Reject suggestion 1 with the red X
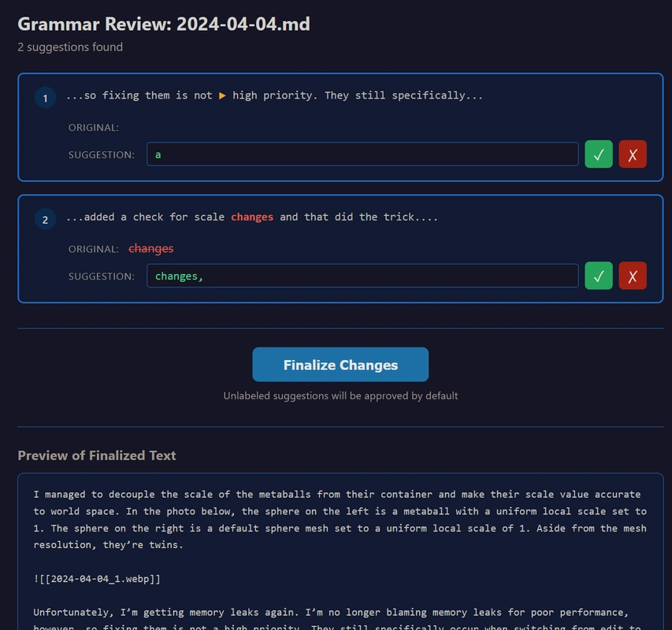Screen dimensions: 672x630 click(x=633, y=154)
